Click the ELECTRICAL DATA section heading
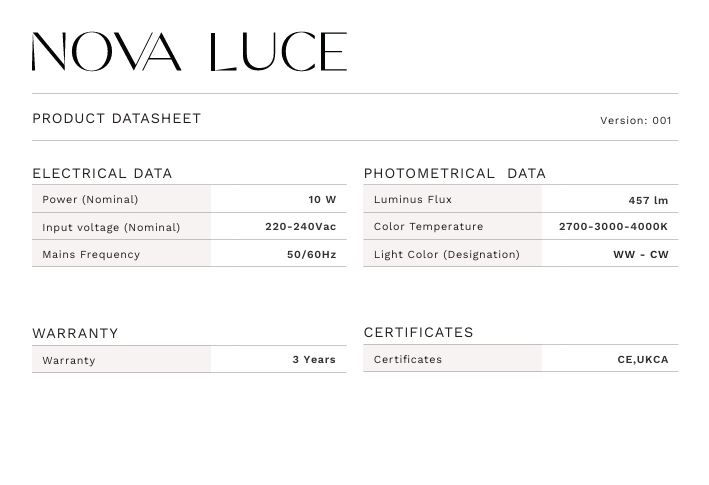 102,173
